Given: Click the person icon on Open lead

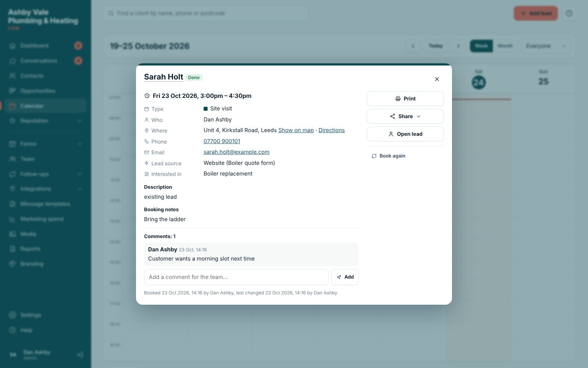Looking at the screenshot, I should coord(391,134).
